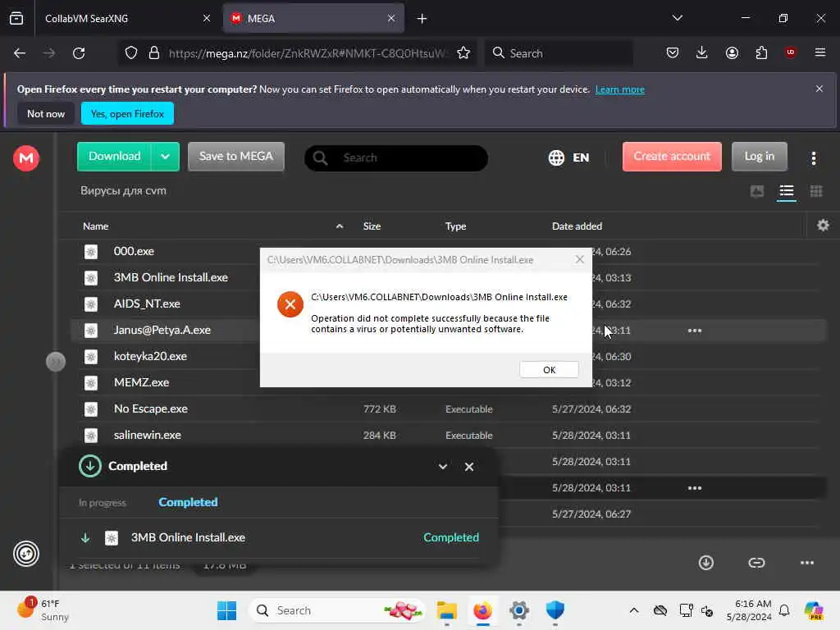Collapse the Completed transfers panel
The image size is (840, 630).
click(442, 467)
